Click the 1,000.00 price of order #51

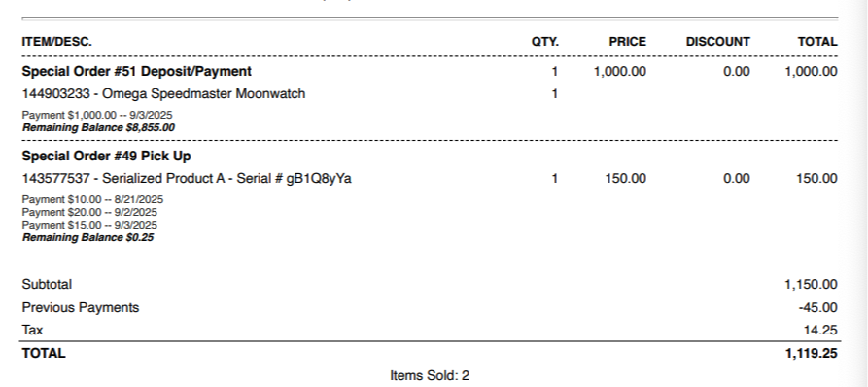pos(619,71)
